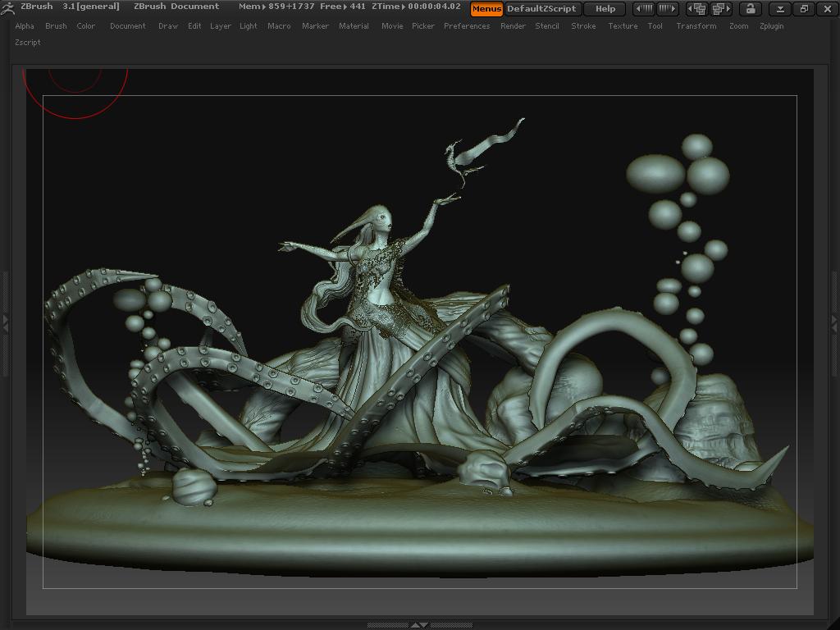Click the DefaultZScript button

pos(541,8)
